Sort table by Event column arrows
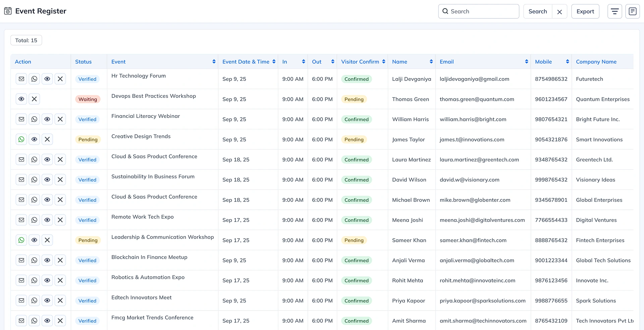Viewport: 644px width, 330px height. 214,62
